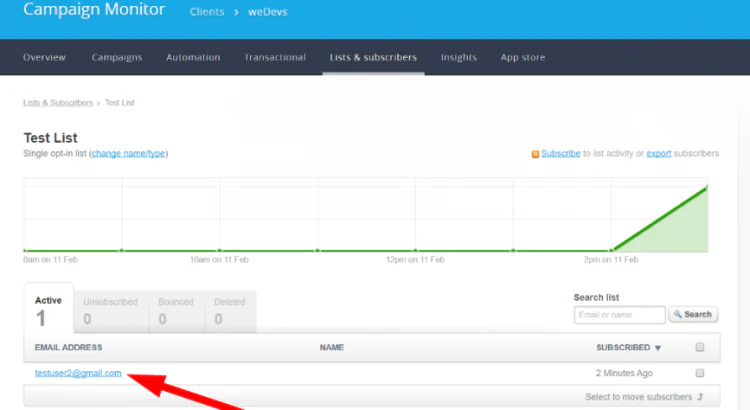Viewport: 750px width, 410px height.
Task: Switch to the Automation tab
Action: tap(193, 57)
